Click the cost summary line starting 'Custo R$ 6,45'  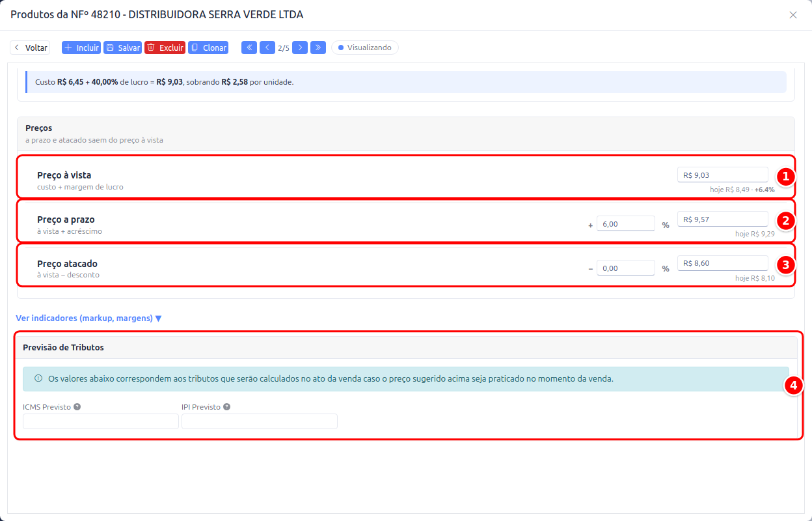pyautogui.click(x=165, y=82)
